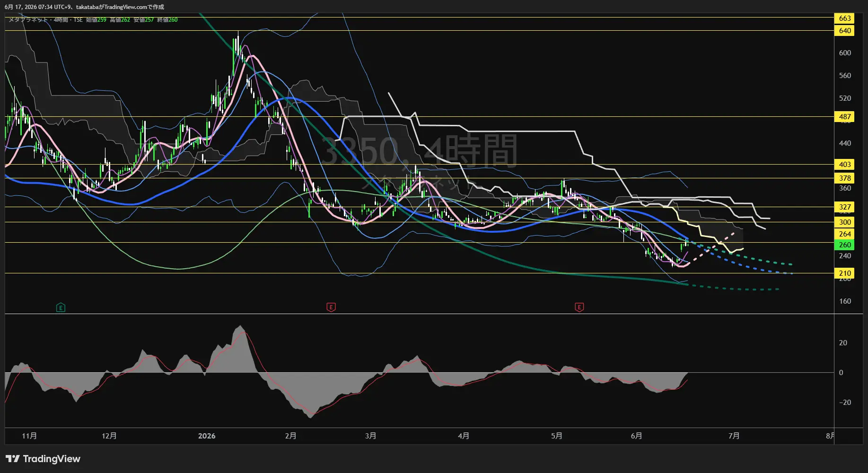
Task: Select the 327 yellow price label
Action: [x=844, y=207]
